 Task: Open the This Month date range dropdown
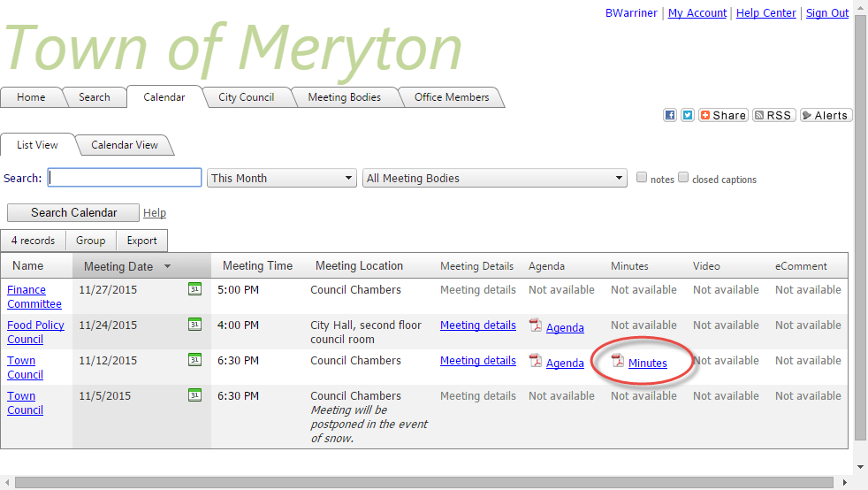click(282, 179)
